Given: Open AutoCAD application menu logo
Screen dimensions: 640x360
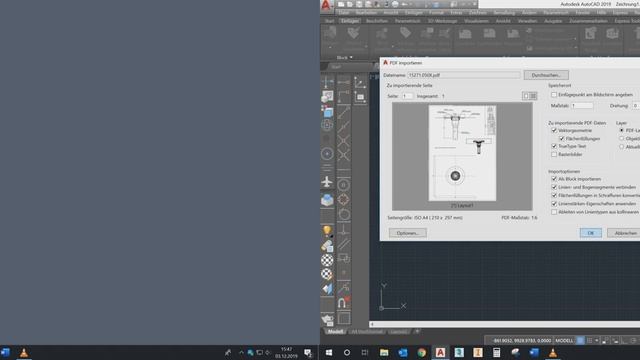Looking at the screenshot, I should pyautogui.click(x=326, y=5).
